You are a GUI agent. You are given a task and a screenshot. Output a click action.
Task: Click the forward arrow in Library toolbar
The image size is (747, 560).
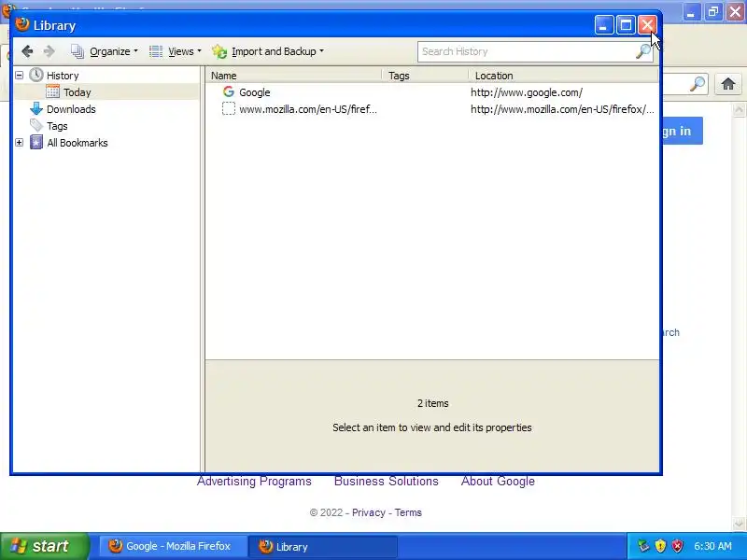49,51
